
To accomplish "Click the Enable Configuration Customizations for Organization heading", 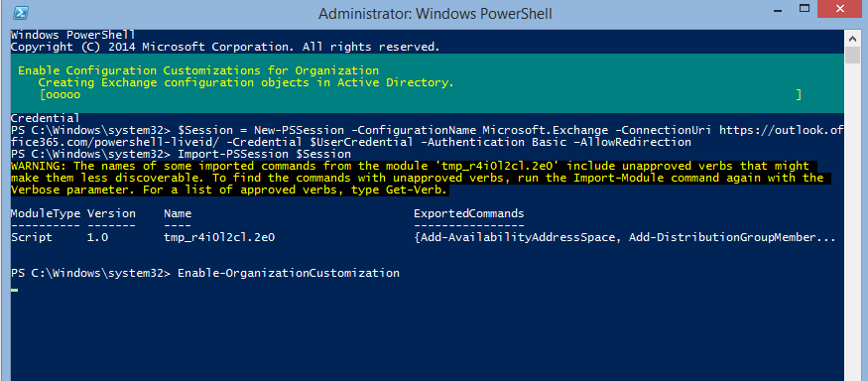I will coord(198,70).
